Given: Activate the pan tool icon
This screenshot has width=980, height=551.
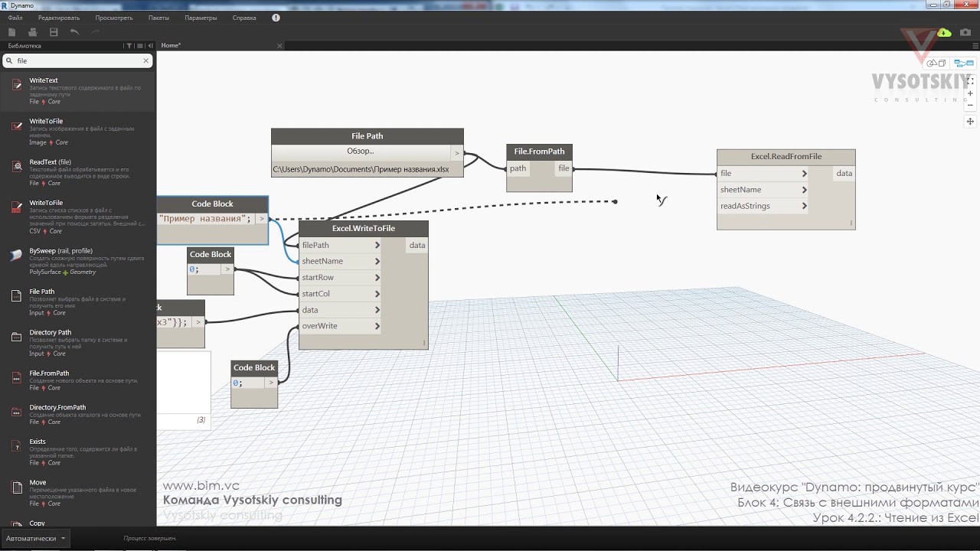Looking at the screenshot, I should [970, 121].
